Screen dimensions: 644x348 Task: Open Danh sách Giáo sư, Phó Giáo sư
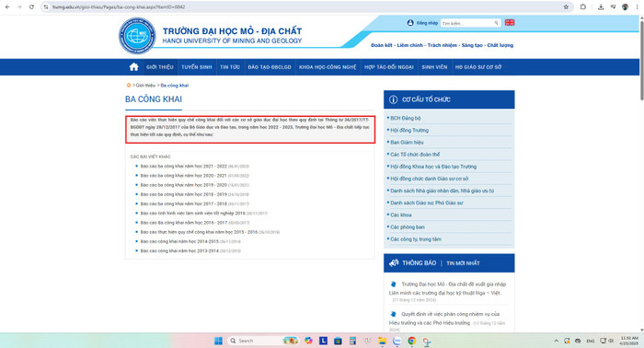pyautogui.click(x=426, y=203)
